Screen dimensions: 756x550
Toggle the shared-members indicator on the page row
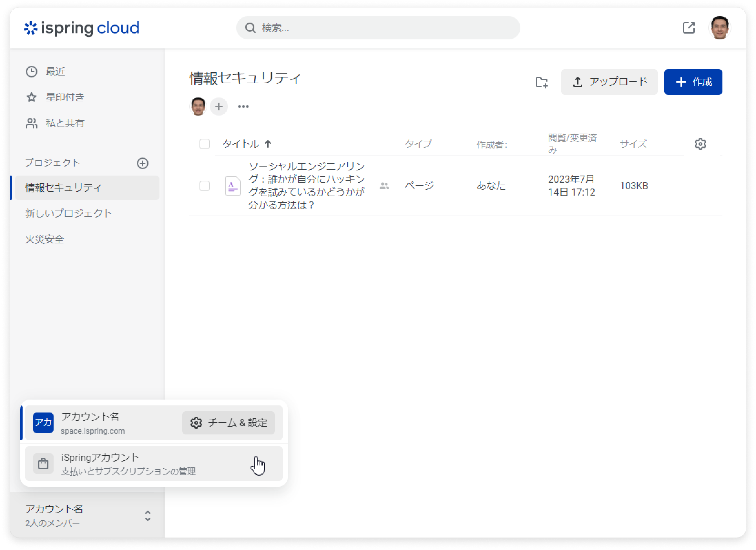pyautogui.click(x=384, y=186)
